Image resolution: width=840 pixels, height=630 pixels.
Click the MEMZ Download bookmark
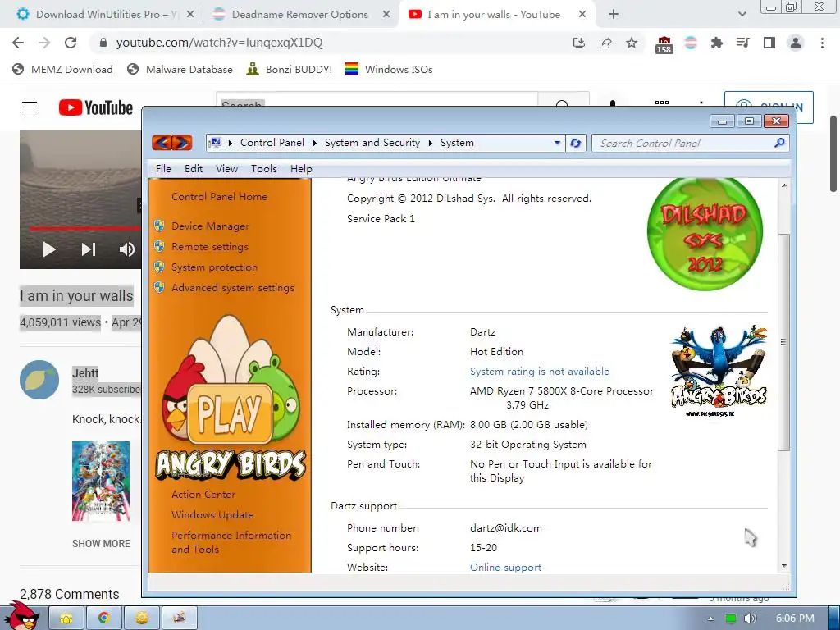click(62, 69)
